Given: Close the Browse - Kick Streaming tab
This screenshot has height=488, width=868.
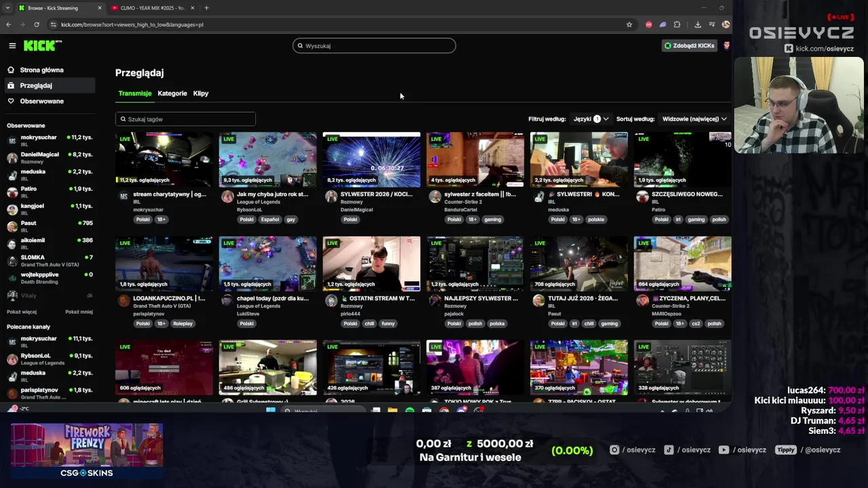Looking at the screenshot, I should coord(100,8).
